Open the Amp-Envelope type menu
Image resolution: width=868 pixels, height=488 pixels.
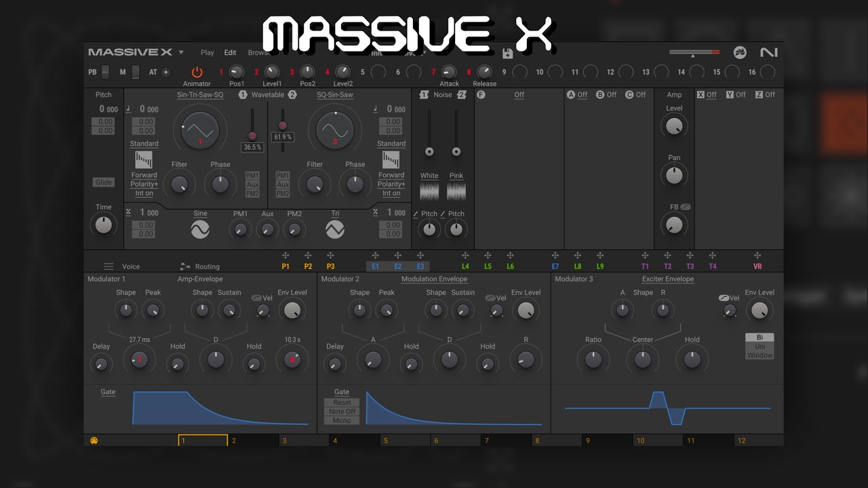[x=200, y=279]
